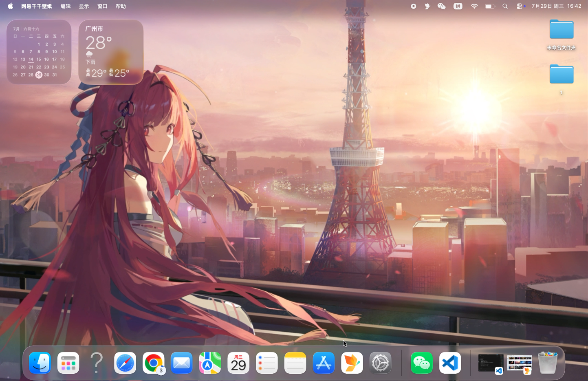Open the July calendar widget
Image resolution: width=588 pixels, height=381 pixels.
[x=39, y=52]
